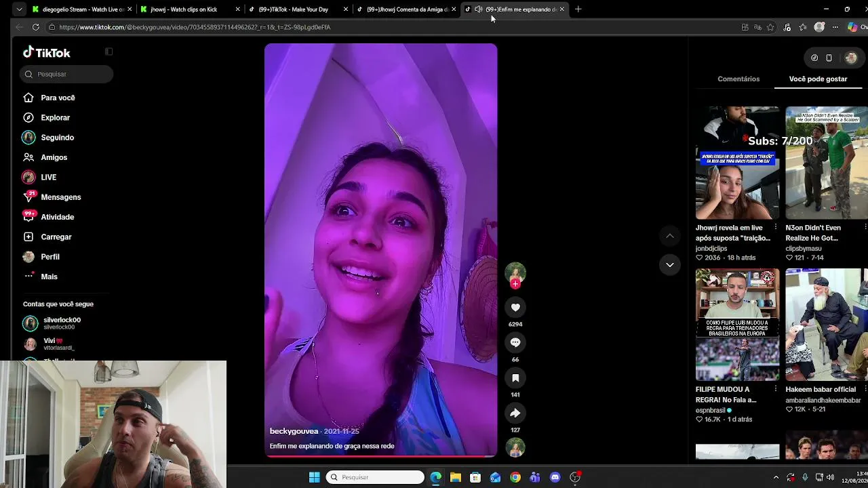This screenshot has height=488, width=868.
Task: Open Mensagens inbox icon with badge
Action: click(28, 197)
